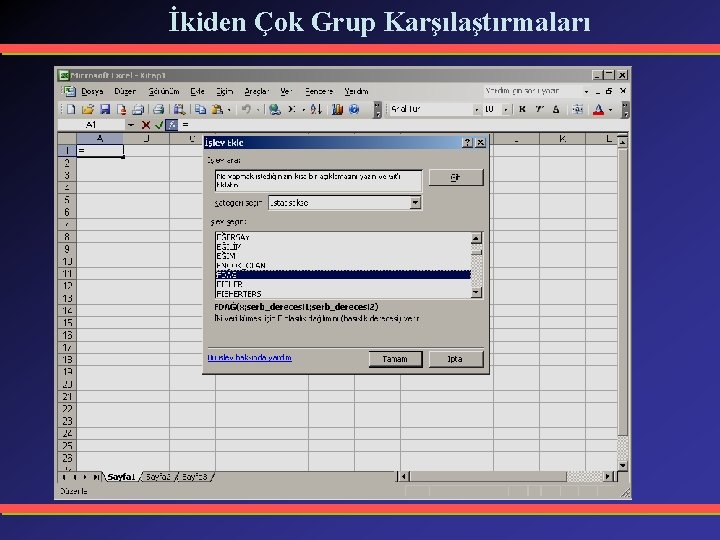Click the worksheet vertical scrollbar down arrow
This screenshot has height=540, width=720.
click(x=623, y=465)
